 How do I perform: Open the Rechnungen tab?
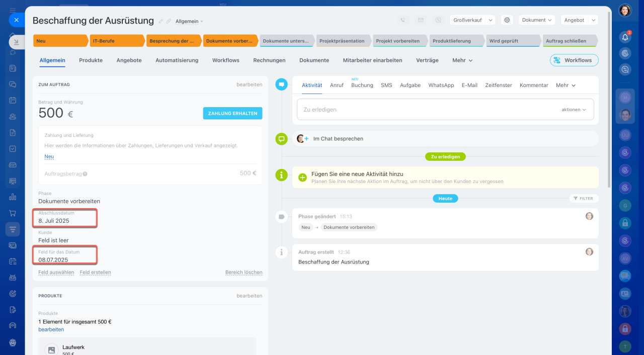coord(269,60)
